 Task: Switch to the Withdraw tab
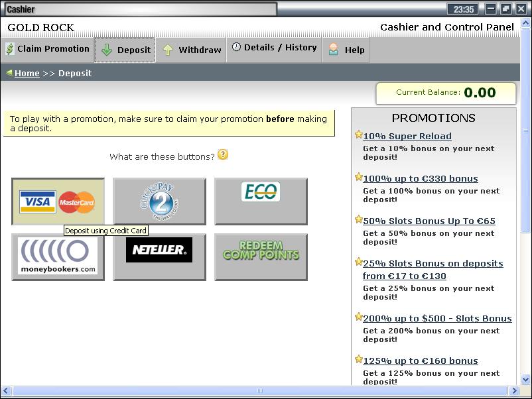point(192,50)
